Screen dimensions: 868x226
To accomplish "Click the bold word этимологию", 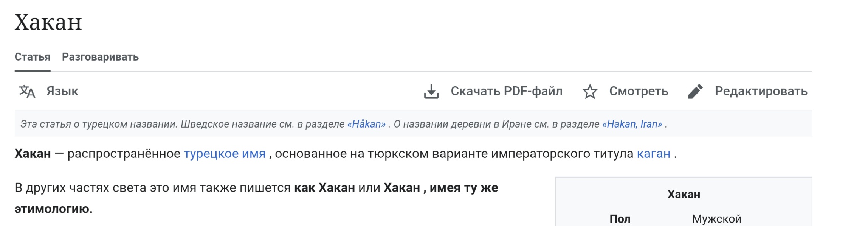I will [x=53, y=209].
